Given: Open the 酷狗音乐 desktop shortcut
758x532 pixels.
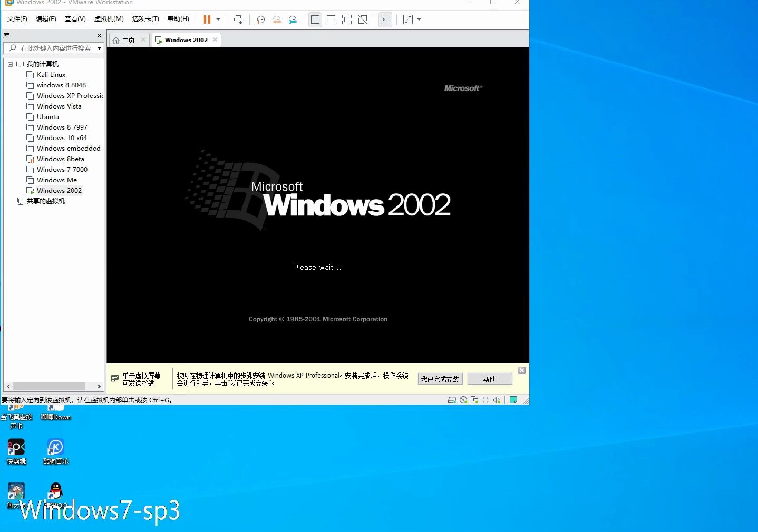Looking at the screenshot, I should pyautogui.click(x=55, y=452).
